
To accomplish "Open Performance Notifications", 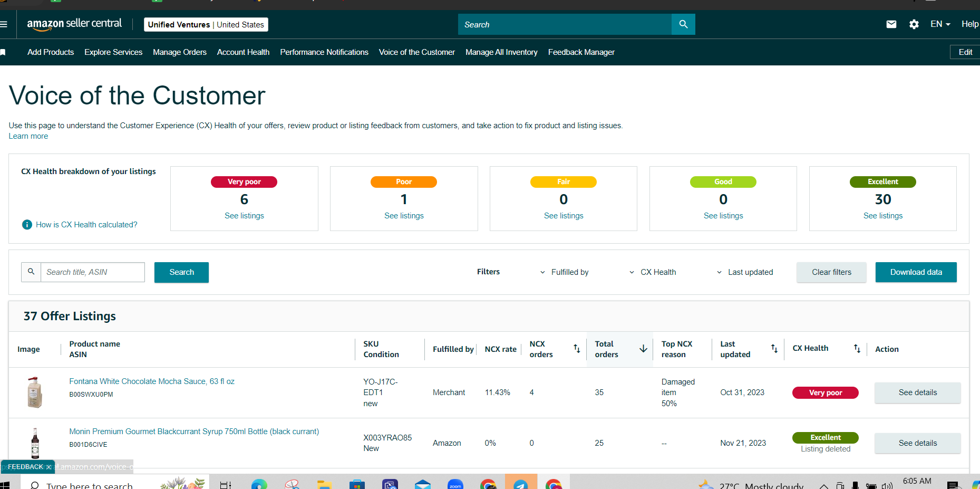I will [x=324, y=52].
